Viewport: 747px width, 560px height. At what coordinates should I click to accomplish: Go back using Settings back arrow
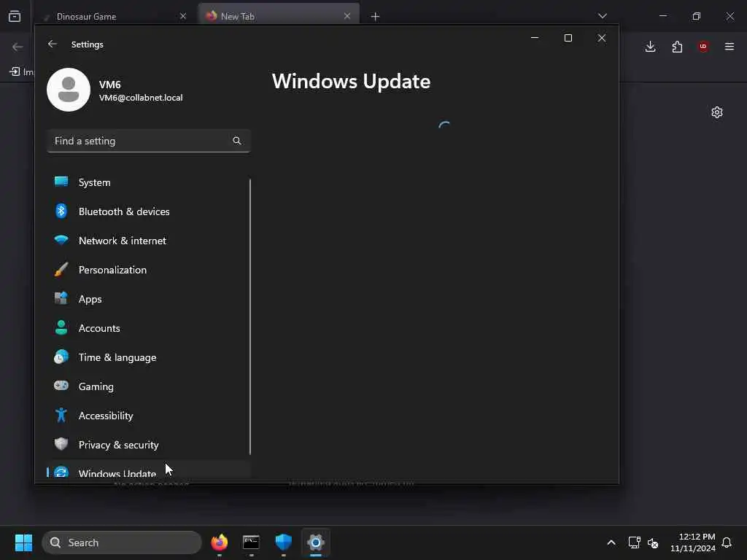[x=53, y=44]
